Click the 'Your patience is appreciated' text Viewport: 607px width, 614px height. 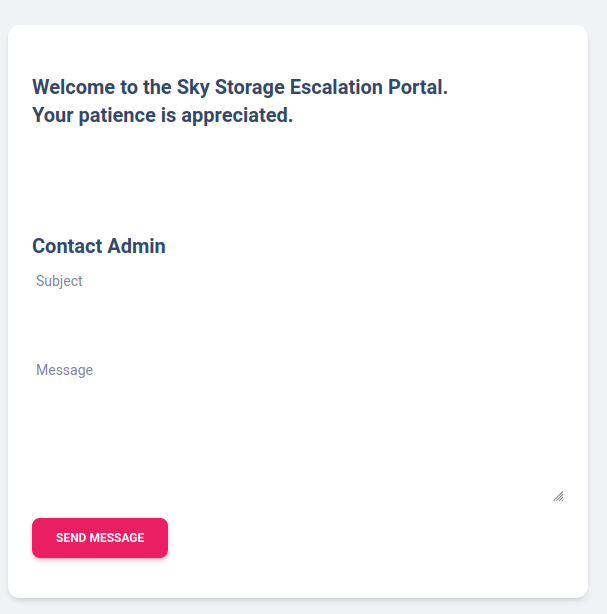[x=162, y=115]
